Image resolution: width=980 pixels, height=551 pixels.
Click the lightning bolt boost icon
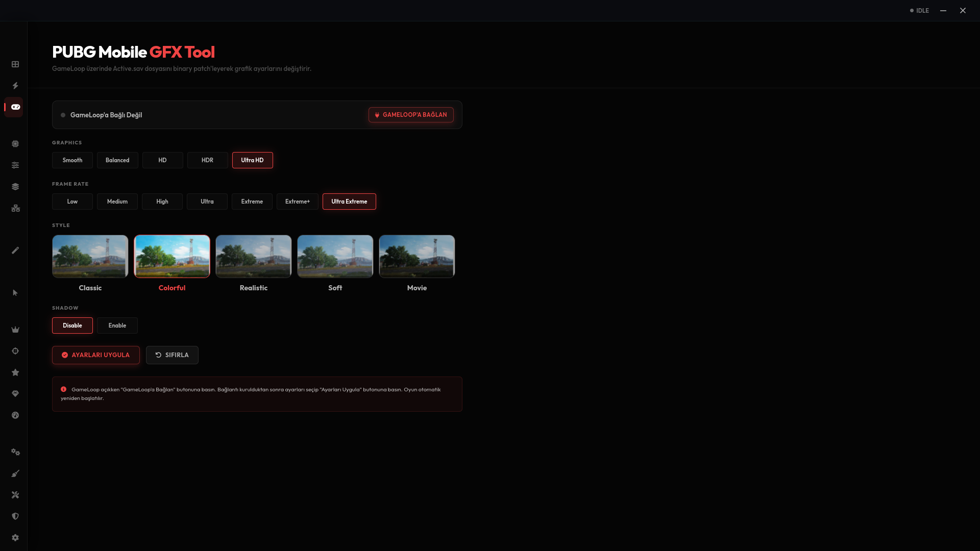[x=15, y=86]
